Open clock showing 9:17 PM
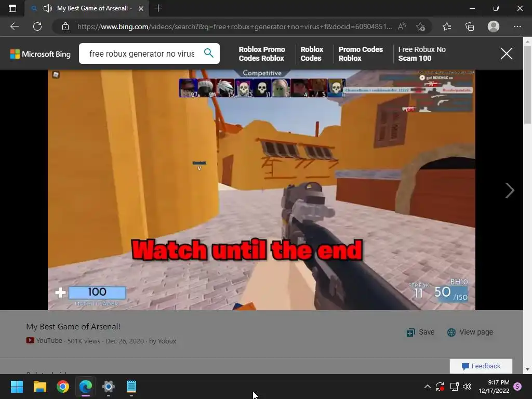 [x=494, y=387]
